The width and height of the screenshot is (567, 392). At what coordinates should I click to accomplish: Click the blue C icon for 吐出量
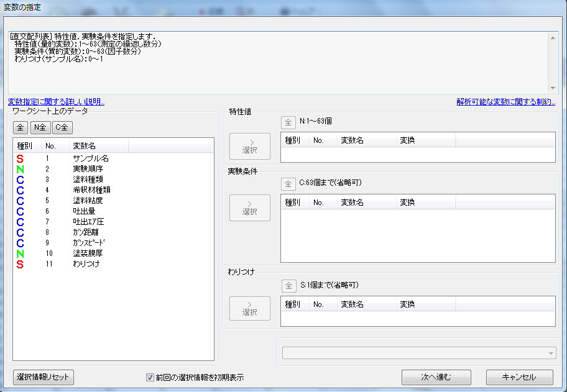20,211
